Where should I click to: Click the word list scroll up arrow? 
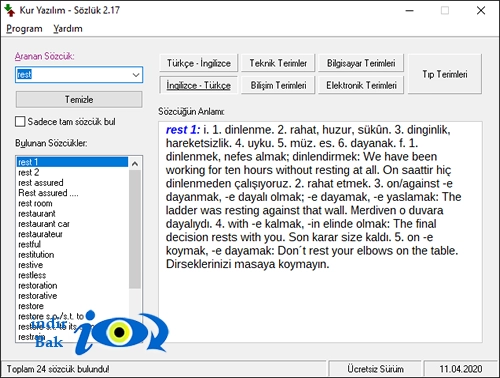(135, 163)
